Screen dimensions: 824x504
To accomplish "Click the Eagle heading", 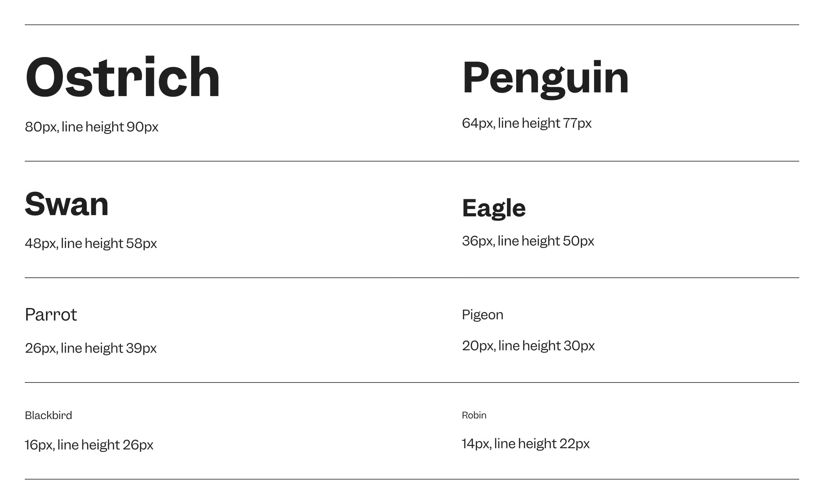I will coord(494,209).
